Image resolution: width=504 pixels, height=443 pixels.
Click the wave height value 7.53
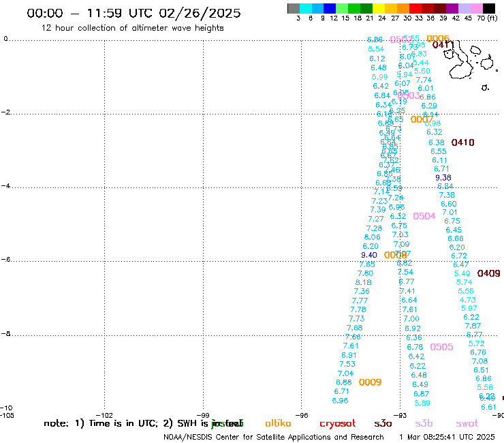click(347, 364)
